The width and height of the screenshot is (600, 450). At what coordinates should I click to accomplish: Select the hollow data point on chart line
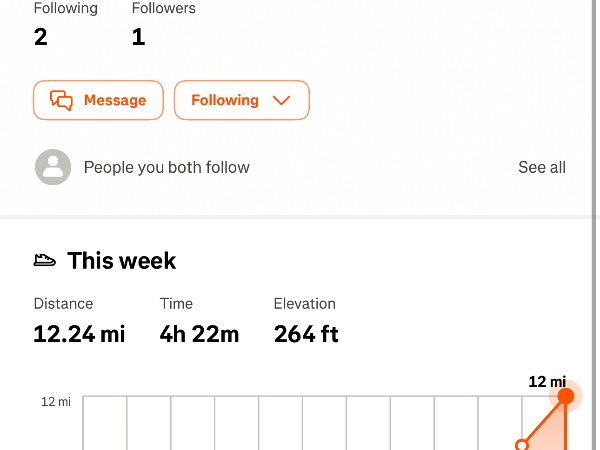coord(521,444)
